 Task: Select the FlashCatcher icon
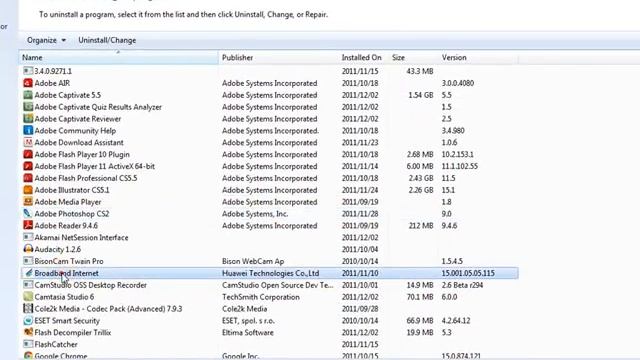[x=28, y=344]
